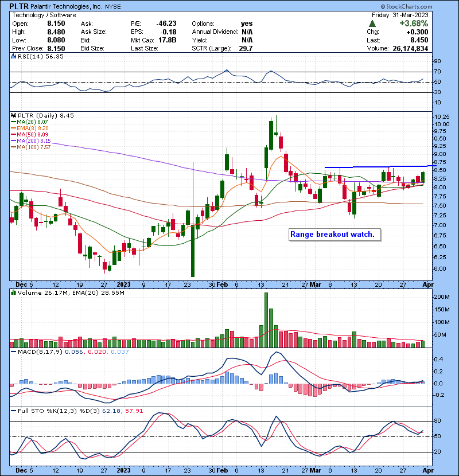Screen dimensions: 459x476
Task: Click the High 8.480 value
Action: (x=56, y=32)
